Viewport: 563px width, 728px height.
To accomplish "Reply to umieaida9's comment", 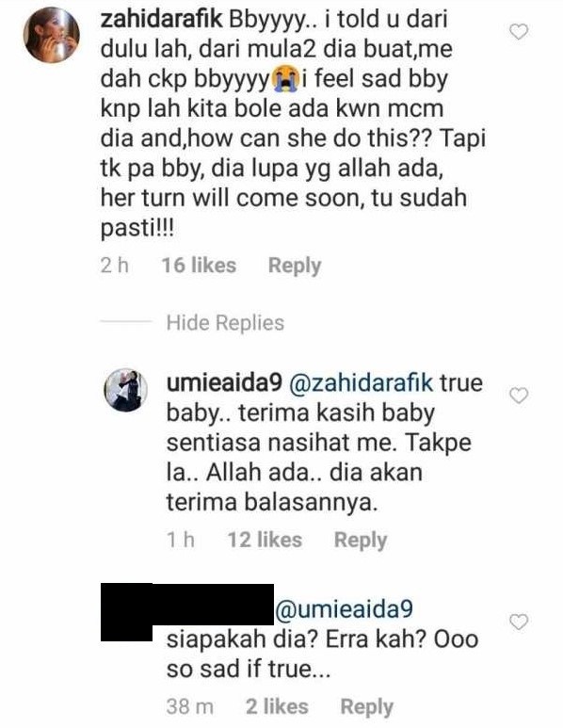I will (361, 541).
